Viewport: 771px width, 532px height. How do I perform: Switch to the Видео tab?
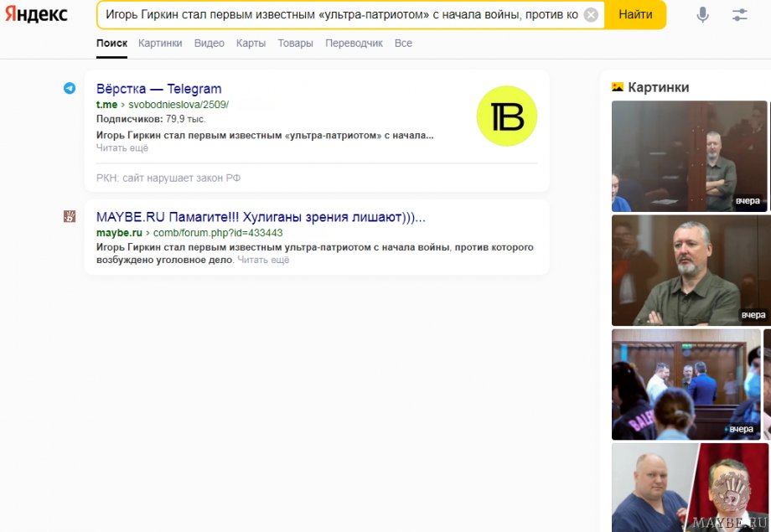[210, 44]
